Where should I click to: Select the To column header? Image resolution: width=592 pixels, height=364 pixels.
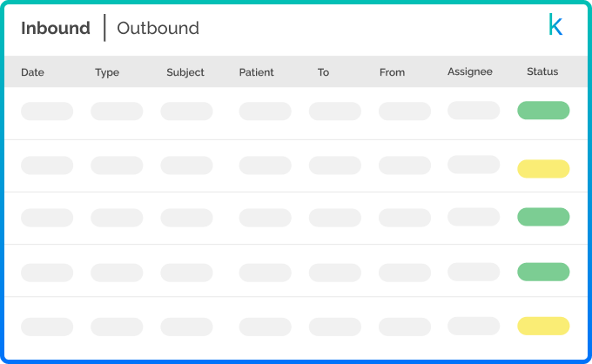(323, 72)
